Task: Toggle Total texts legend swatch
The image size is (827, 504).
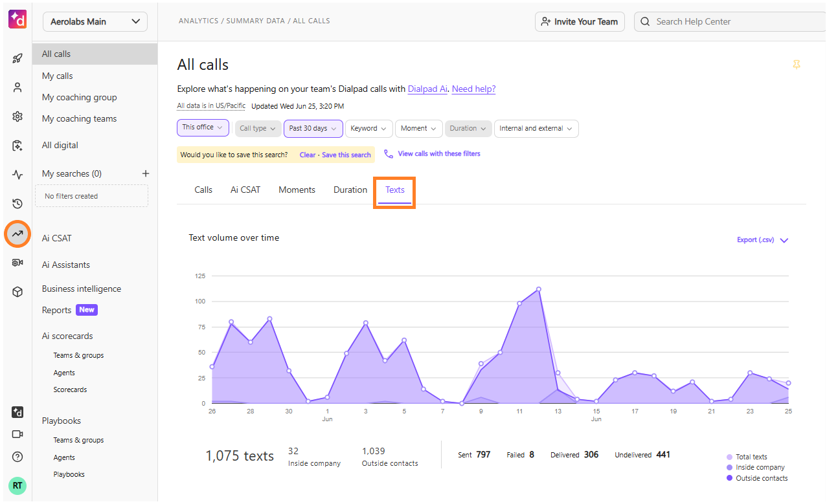Action: point(730,457)
